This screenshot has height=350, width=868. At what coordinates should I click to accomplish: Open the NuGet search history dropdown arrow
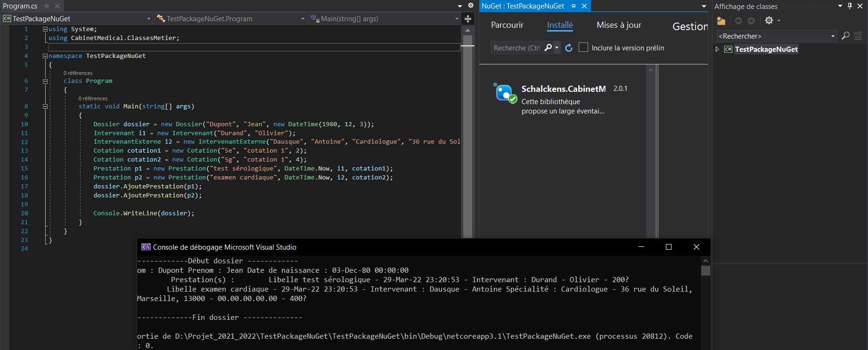tap(557, 48)
